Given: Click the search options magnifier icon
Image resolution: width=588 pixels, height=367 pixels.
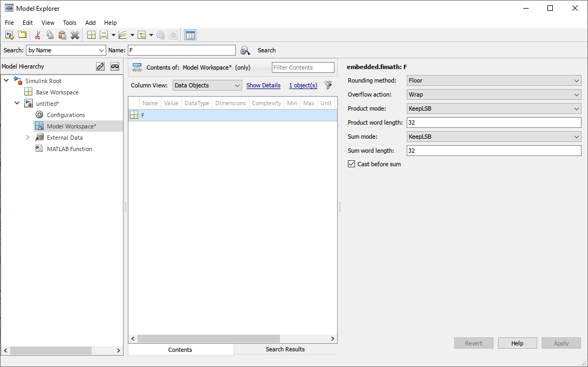Looking at the screenshot, I should coord(245,50).
